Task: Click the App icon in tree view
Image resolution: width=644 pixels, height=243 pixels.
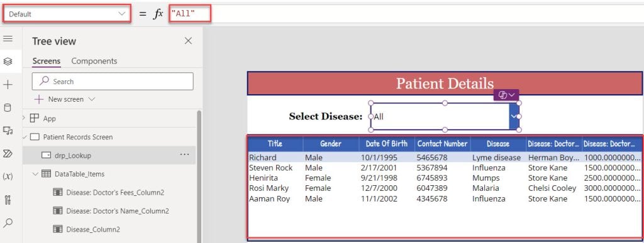Action: coord(35,119)
